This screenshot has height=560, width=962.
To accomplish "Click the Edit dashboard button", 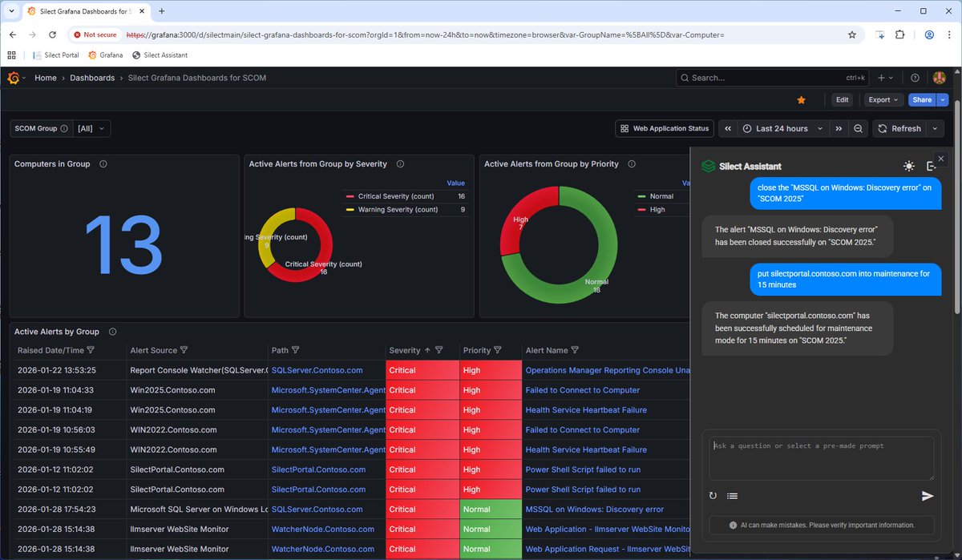I will (842, 100).
